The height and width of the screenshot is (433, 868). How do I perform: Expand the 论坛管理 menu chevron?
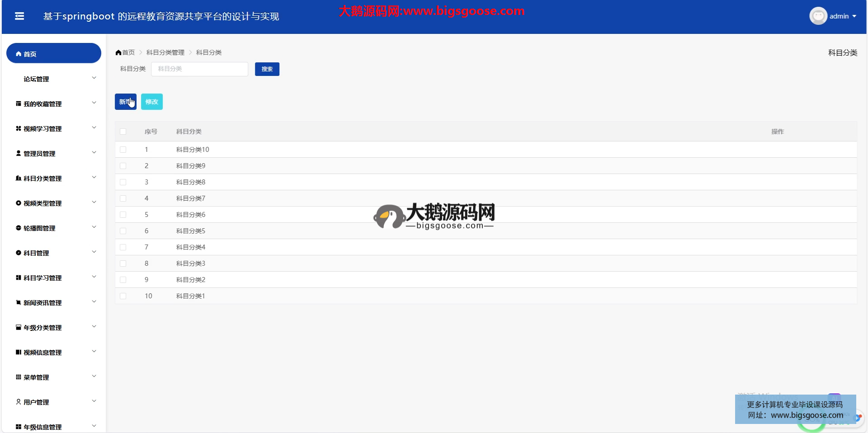94,78
